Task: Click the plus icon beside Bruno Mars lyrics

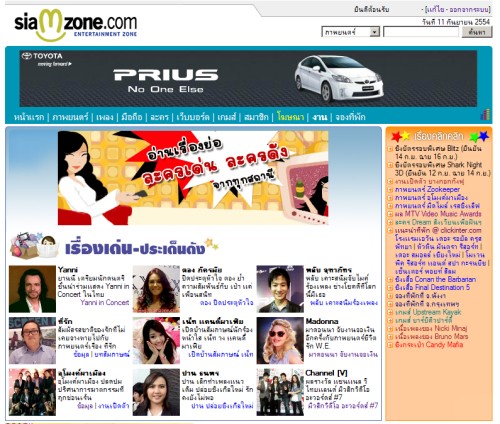Action: pyautogui.click(x=390, y=337)
